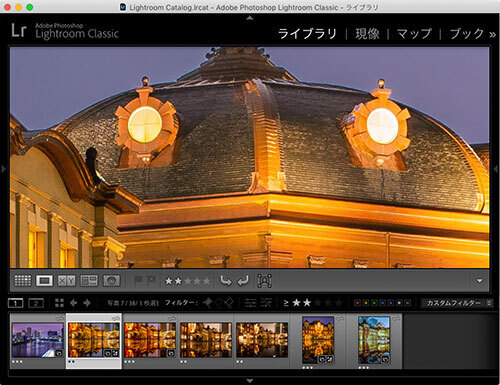
Task: Open the マップ module
Action: (414, 34)
